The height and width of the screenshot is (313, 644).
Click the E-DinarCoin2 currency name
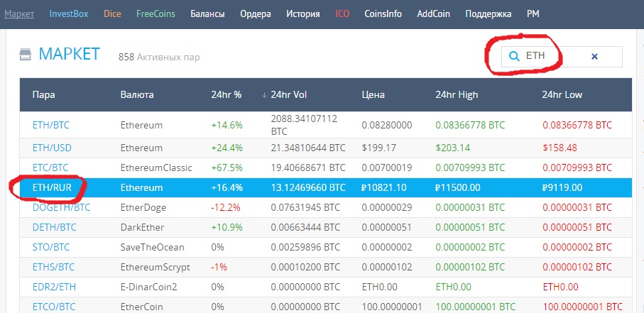148,287
